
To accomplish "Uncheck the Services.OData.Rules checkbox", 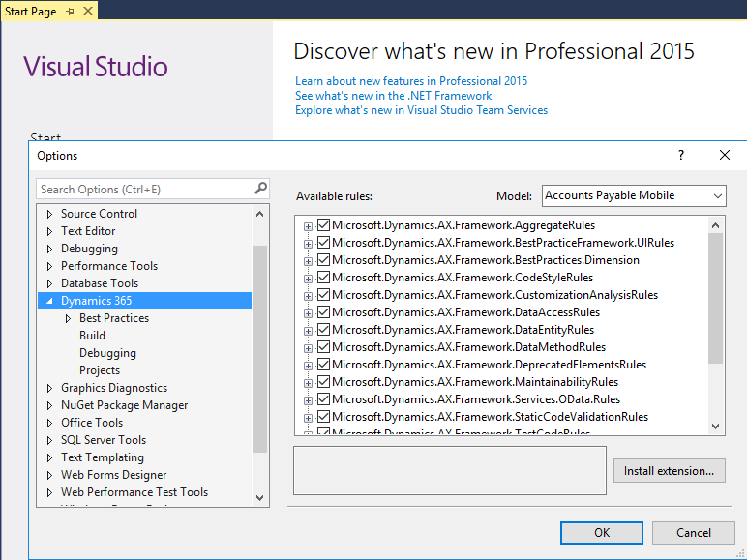I will point(323,399).
